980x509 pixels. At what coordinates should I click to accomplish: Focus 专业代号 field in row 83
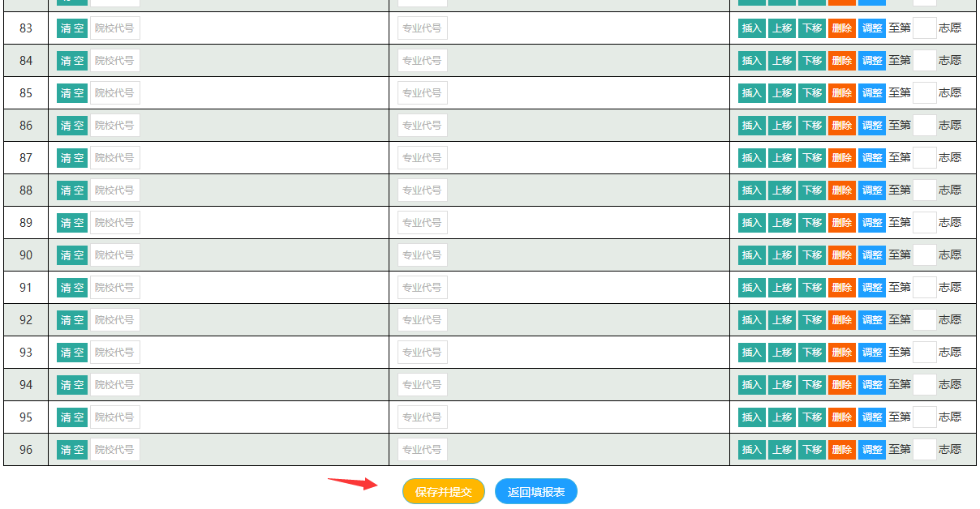(423, 28)
